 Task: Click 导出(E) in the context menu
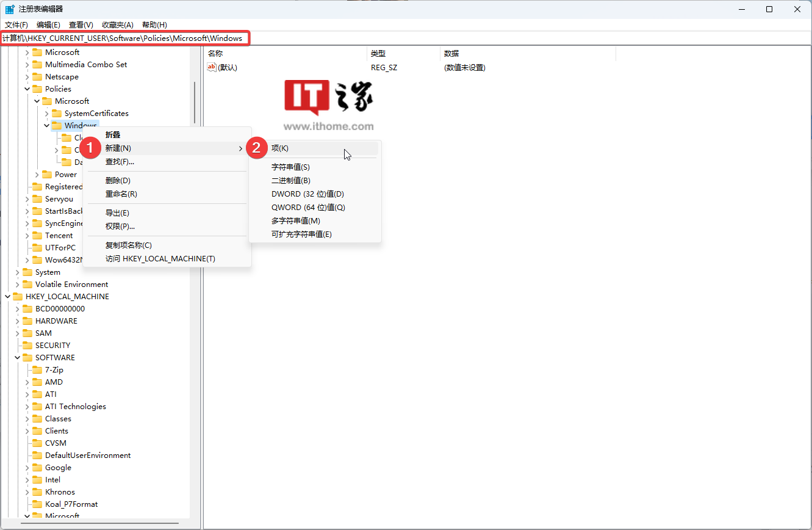point(117,213)
